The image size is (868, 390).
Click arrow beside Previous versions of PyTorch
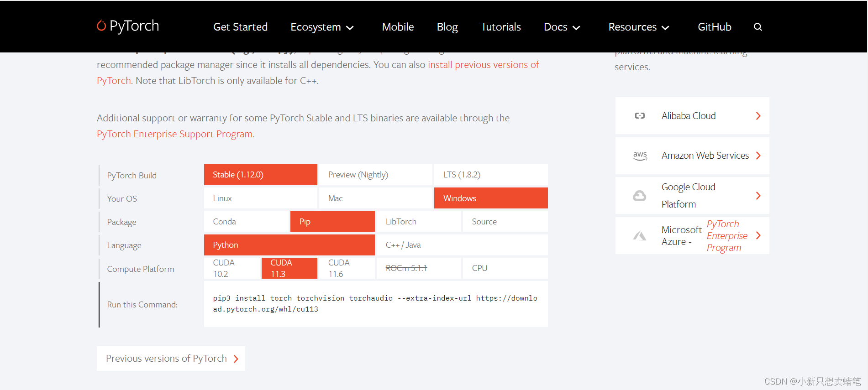point(236,359)
